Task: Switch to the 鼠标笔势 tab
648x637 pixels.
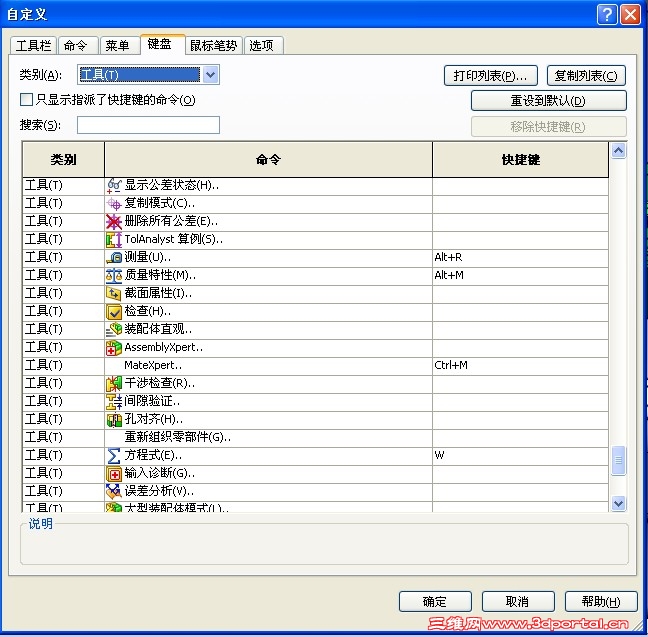Action: [x=214, y=45]
